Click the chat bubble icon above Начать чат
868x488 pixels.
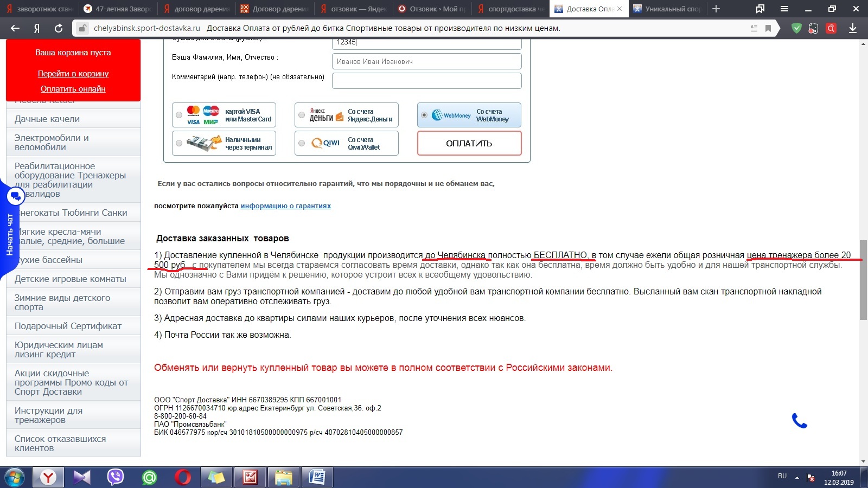click(x=15, y=196)
